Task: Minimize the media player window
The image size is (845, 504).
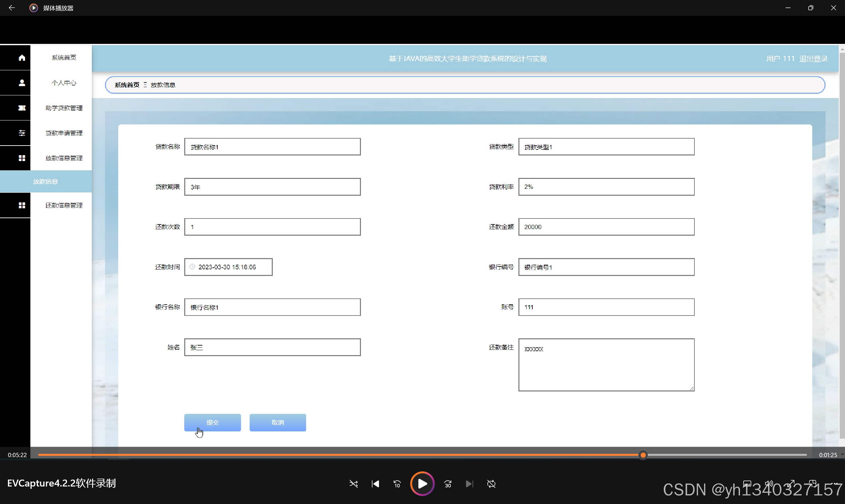Action: point(788,8)
